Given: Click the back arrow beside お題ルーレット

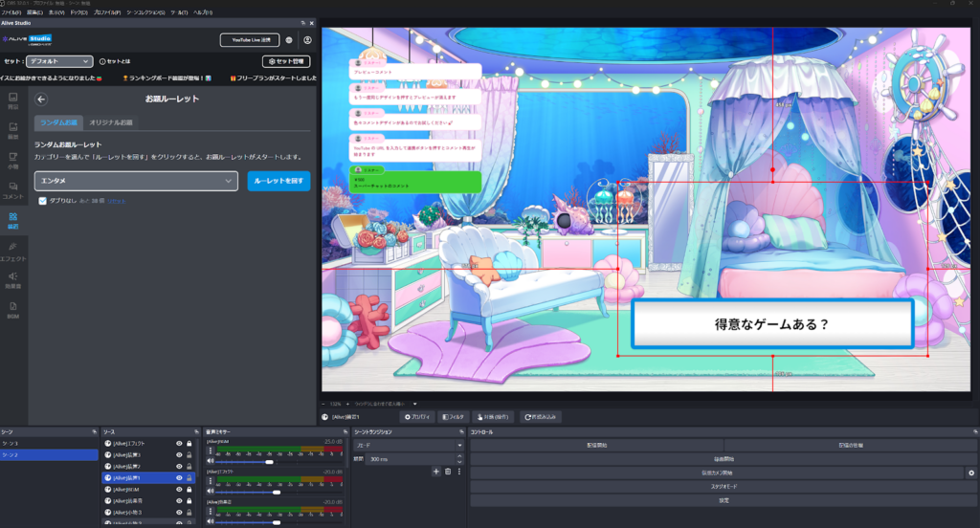Looking at the screenshot, I should [x=41, y=99].
